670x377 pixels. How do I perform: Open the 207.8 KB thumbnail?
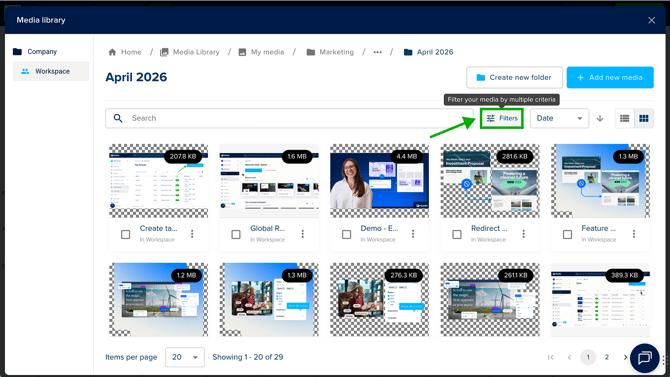coord(159,181)
